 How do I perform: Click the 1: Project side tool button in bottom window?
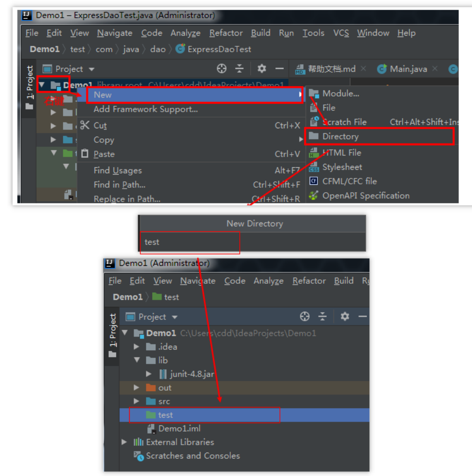113,335
